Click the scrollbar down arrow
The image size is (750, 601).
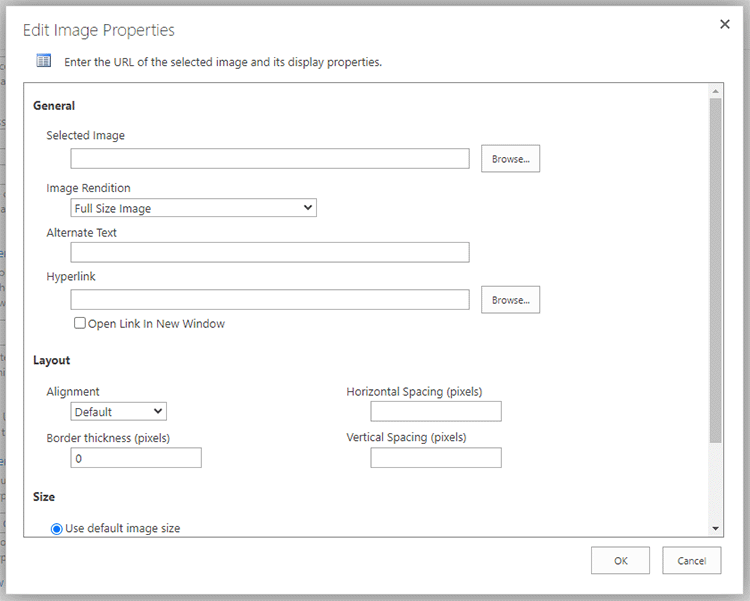(716, 528)
